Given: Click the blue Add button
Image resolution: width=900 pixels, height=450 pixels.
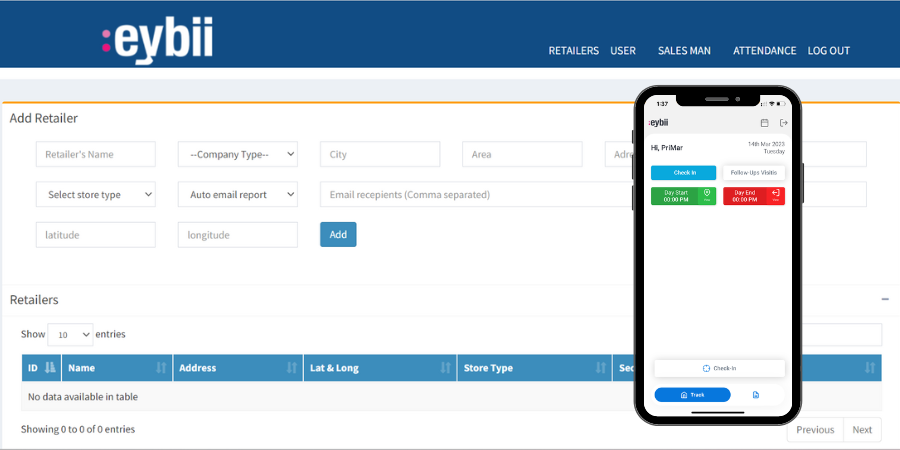Looking at the screenshot, I should 338,234.
